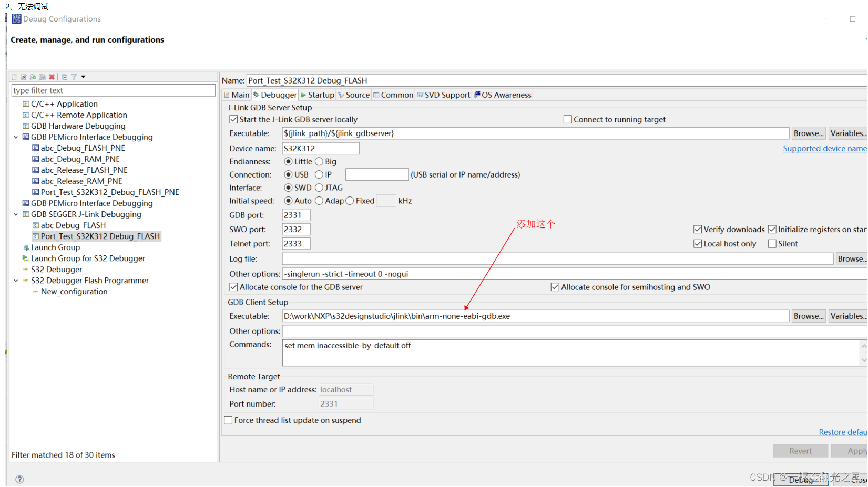Click the red Delete configuration icon
Screen dimensions: 868x487
pos(52,77)
